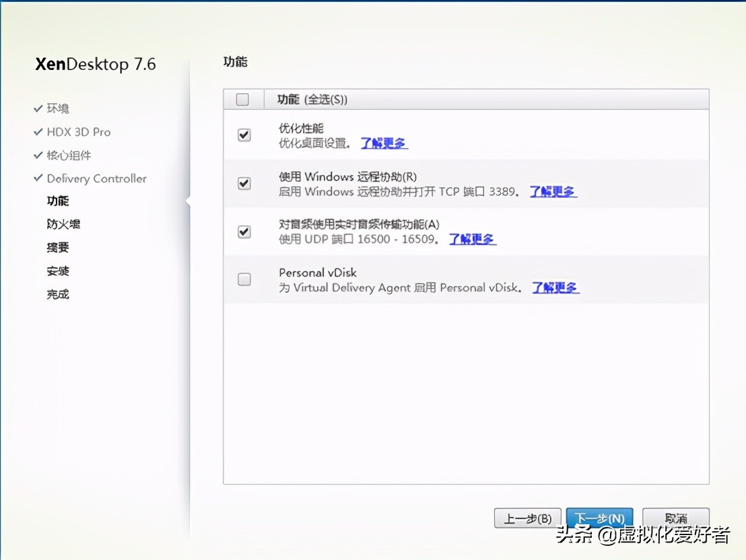Go to the 环境 step in sidebar

58,108
